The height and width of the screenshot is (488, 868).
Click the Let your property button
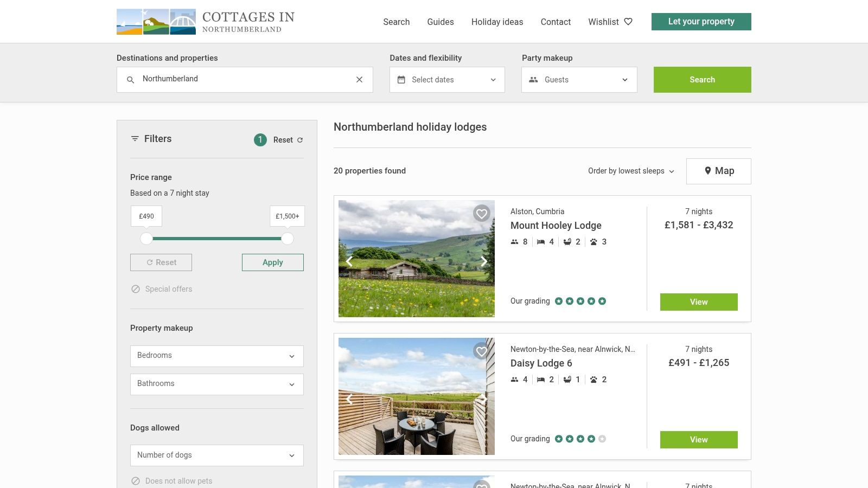[701, 22]
